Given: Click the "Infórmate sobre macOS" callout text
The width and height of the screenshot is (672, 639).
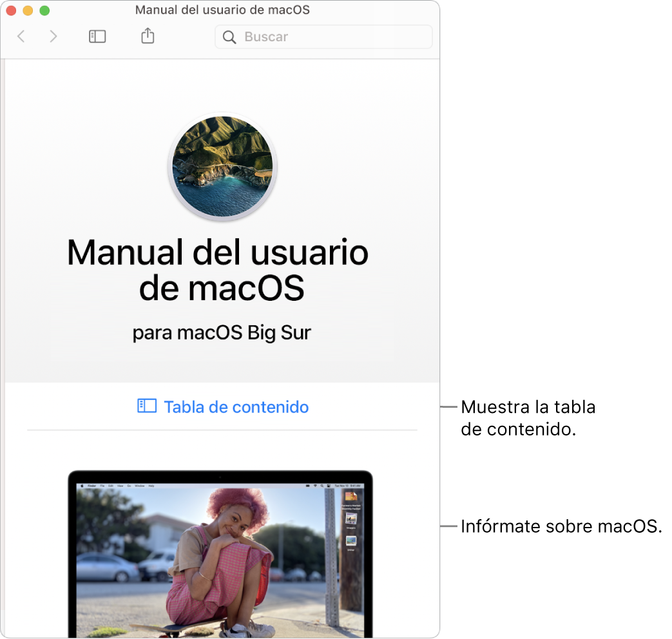Looking at the screenshot, I should (x=561, y=526).
